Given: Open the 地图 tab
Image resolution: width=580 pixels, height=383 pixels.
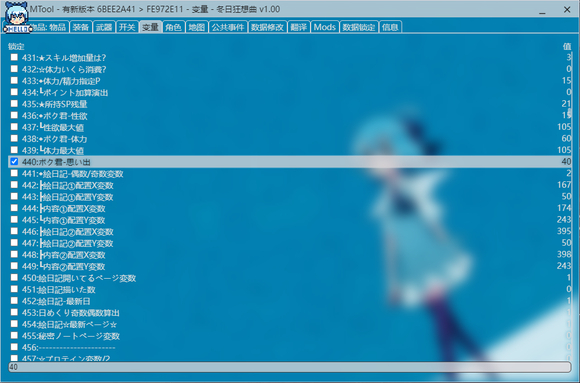Looking at the screenshot, I should (196, 27).
